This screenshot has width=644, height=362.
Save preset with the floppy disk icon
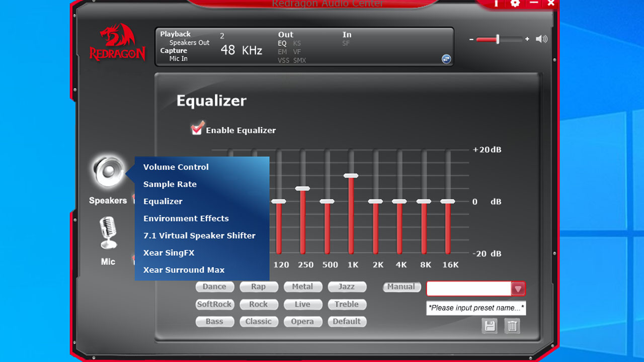click(x=490, y=326)
